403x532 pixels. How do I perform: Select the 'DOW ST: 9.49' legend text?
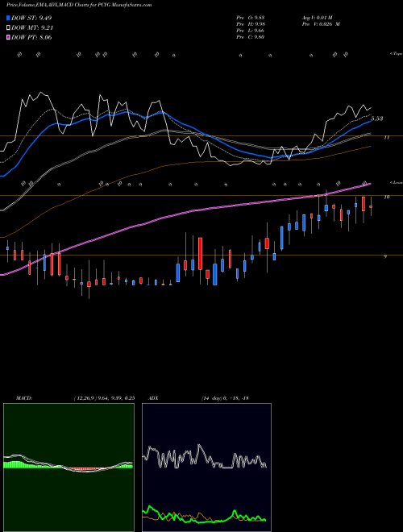click(x=31, y=18)
